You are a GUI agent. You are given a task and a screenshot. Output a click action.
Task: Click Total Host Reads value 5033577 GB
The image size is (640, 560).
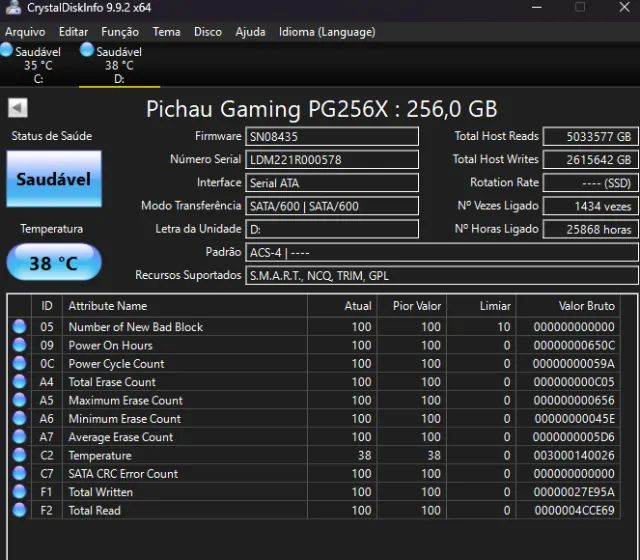[590, 136]
